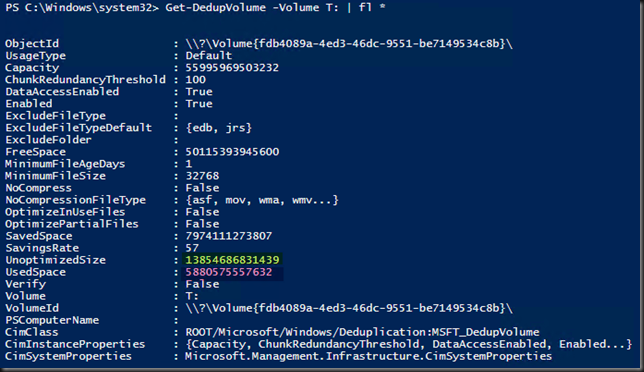Click the ChunkRedundancyThreshold property label
This screenshot has height=372, width=644.
click(x=85, y=80)
